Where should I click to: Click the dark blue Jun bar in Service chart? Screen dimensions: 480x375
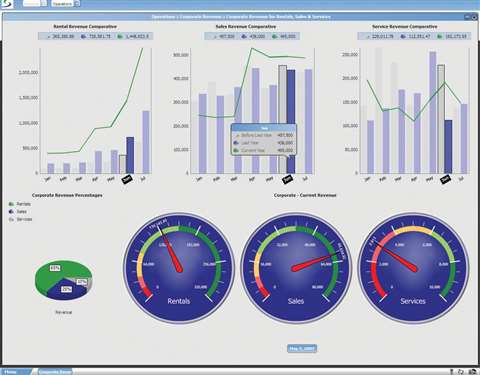point(448,147)
